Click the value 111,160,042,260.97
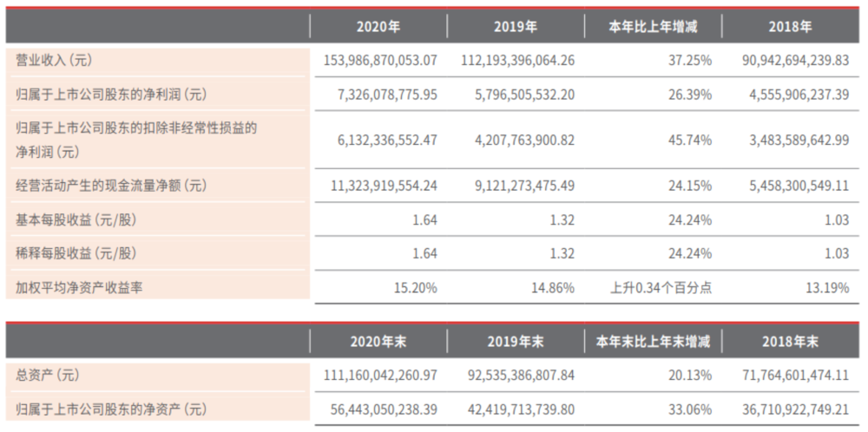Viewport: 868px width, 432px height. [381, 376]
